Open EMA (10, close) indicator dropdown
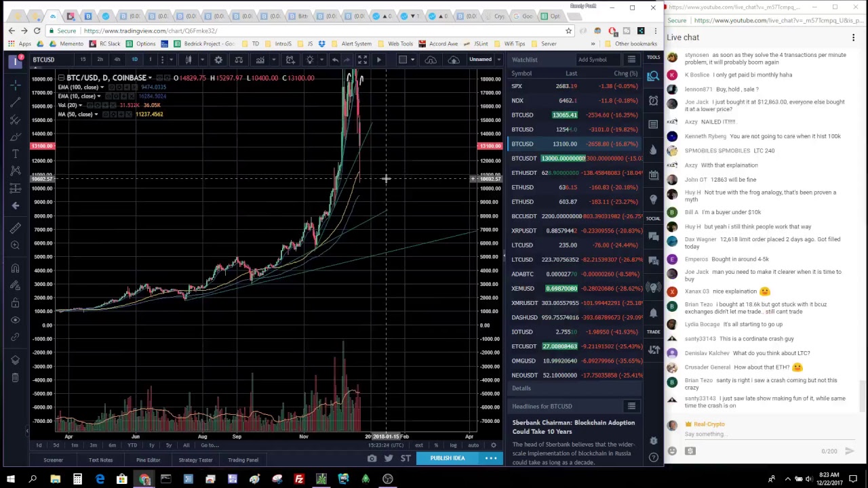 click(x=99, y=96)
